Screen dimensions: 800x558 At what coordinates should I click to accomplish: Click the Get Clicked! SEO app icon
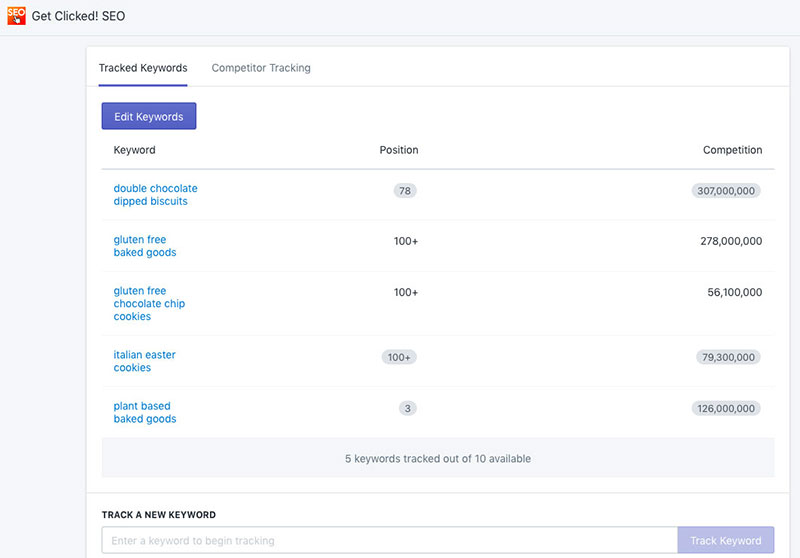(x=16, y=16)
